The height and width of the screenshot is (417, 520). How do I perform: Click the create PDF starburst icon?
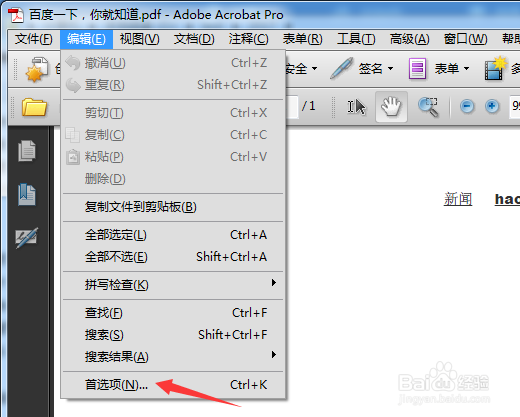(37, 69)
